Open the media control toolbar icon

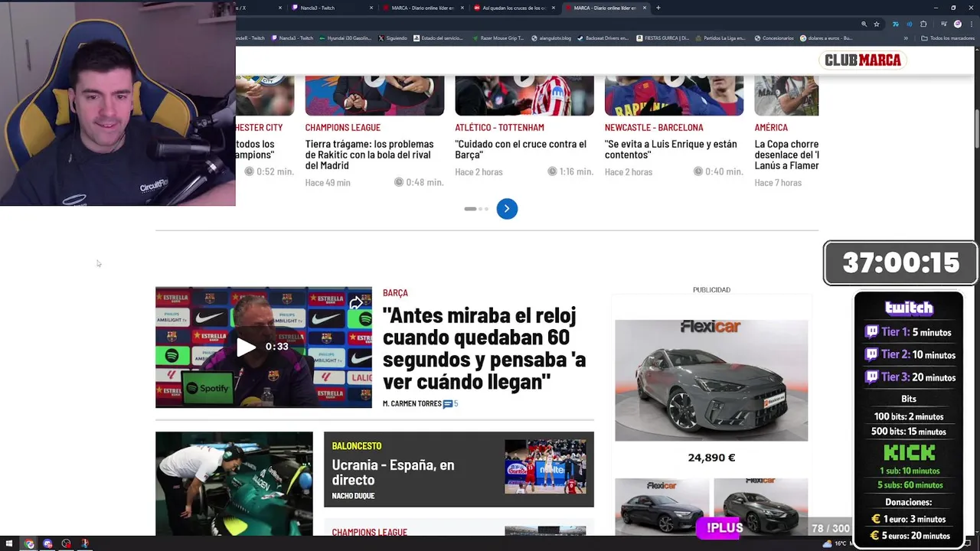tap(943, 24)
